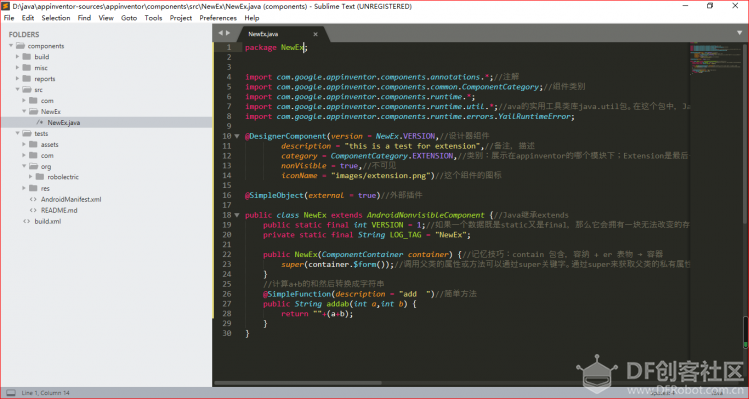This screenshot has width=749, height=399.
Task: Expand the robolectric folder
Action: pyautogui.click(x=31, y=177)
